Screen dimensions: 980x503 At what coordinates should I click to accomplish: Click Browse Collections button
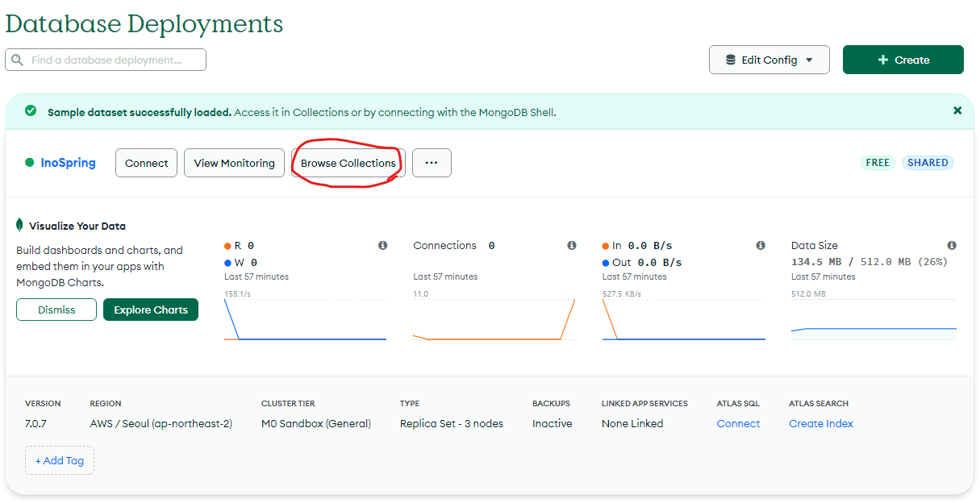348,163
